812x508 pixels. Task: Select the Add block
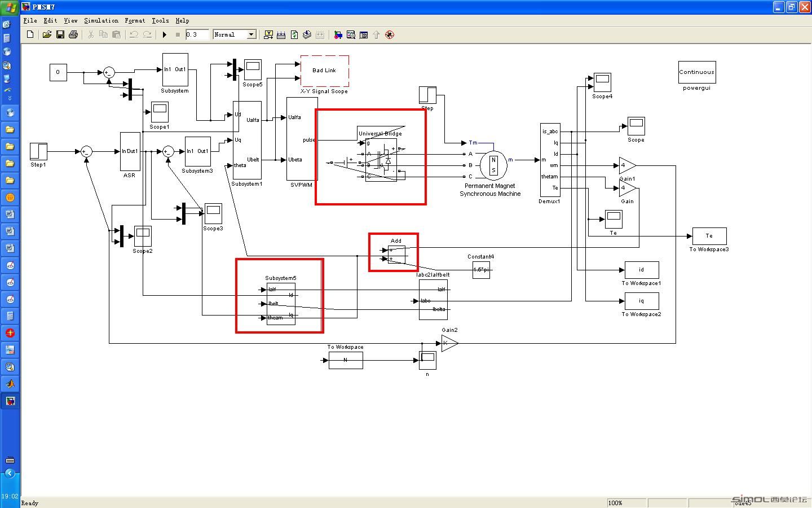(396, 255)
